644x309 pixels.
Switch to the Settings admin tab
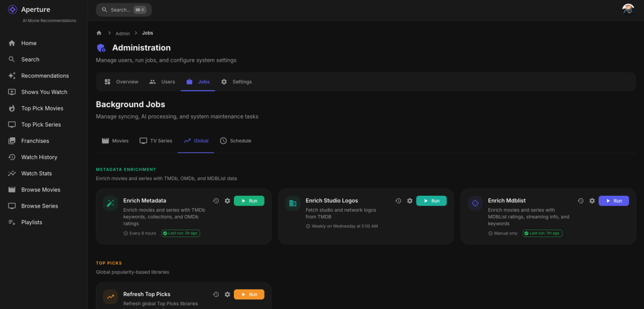[236, 82]
